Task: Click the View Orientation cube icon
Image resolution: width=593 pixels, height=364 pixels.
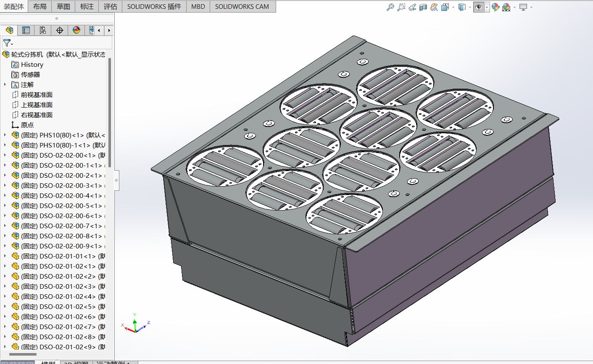Action: click(x=445, y=7)
